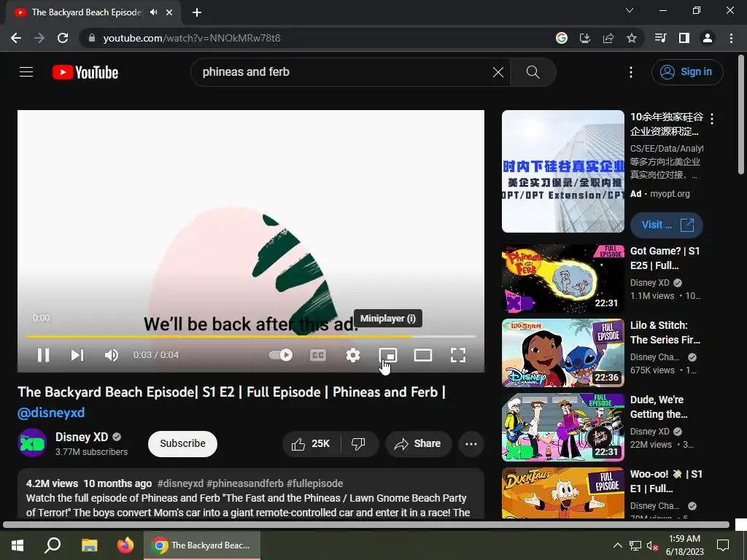The height and width of the screenshot is (560, 747).
Task: Click the #fullepisode hashtag
Action: [314, 483]
